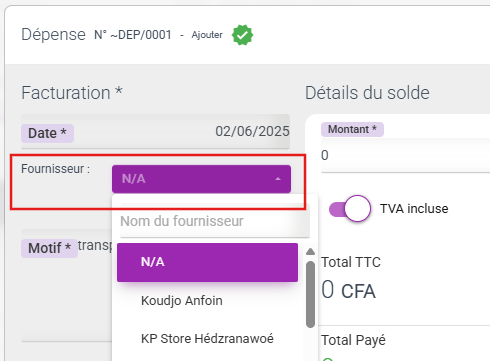Click the green verified checkmark badge

coord(242,35)
